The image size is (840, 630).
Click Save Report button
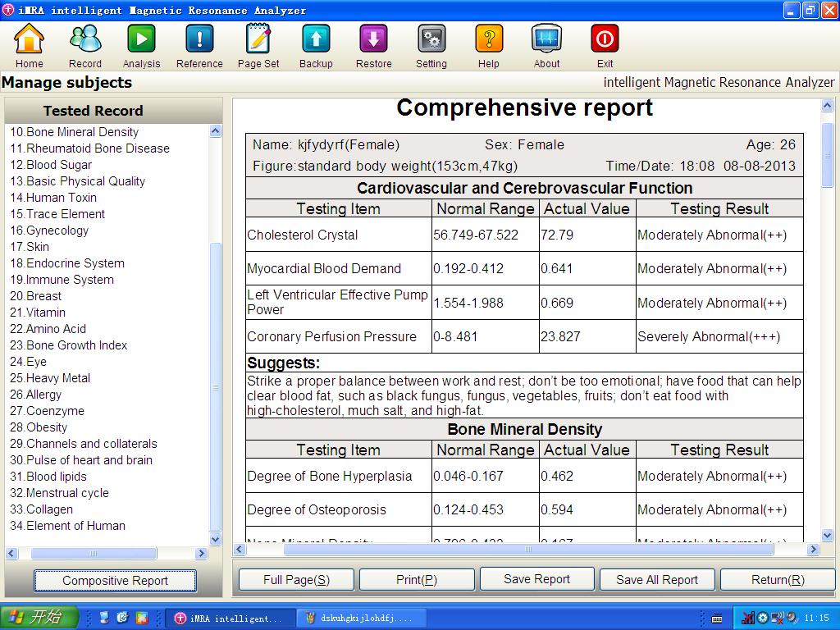point(536,579)
